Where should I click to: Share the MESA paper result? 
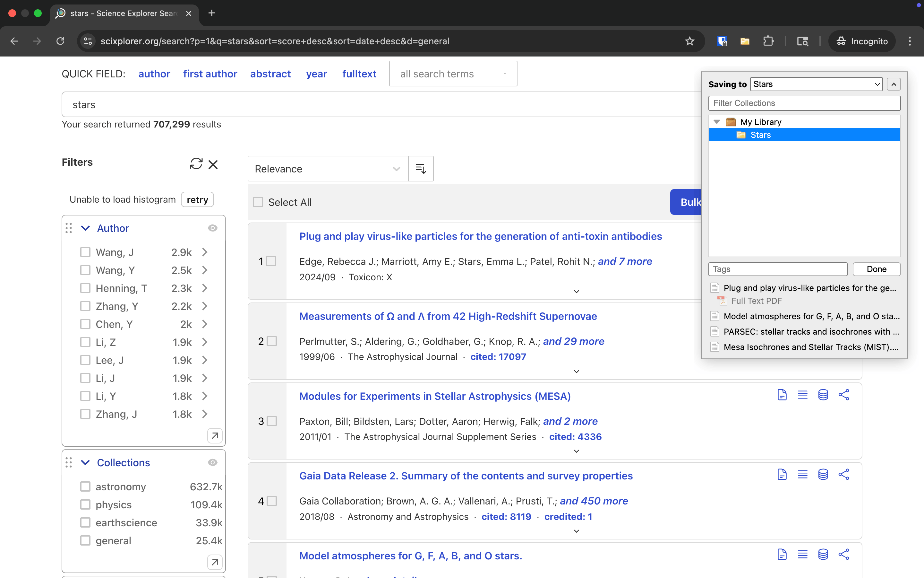pyautogui.click(x=844, y=395)
